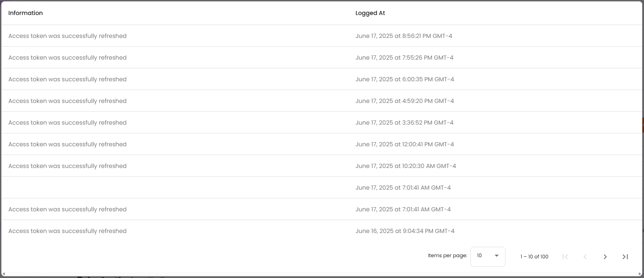The width and height of the screenshot is (644, 278).
Task: Select the log row at 12:00:41 PM
Action: click(404, 144)
